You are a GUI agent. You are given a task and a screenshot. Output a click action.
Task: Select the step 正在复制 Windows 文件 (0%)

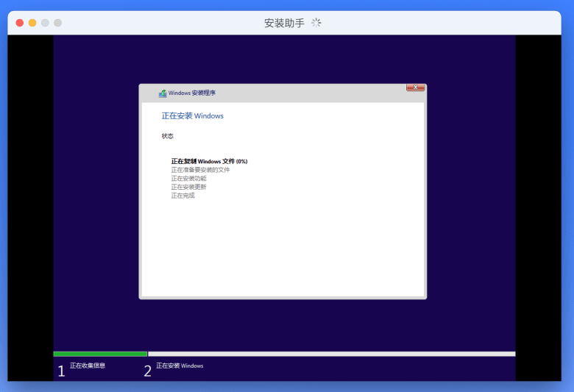(210, 161)
